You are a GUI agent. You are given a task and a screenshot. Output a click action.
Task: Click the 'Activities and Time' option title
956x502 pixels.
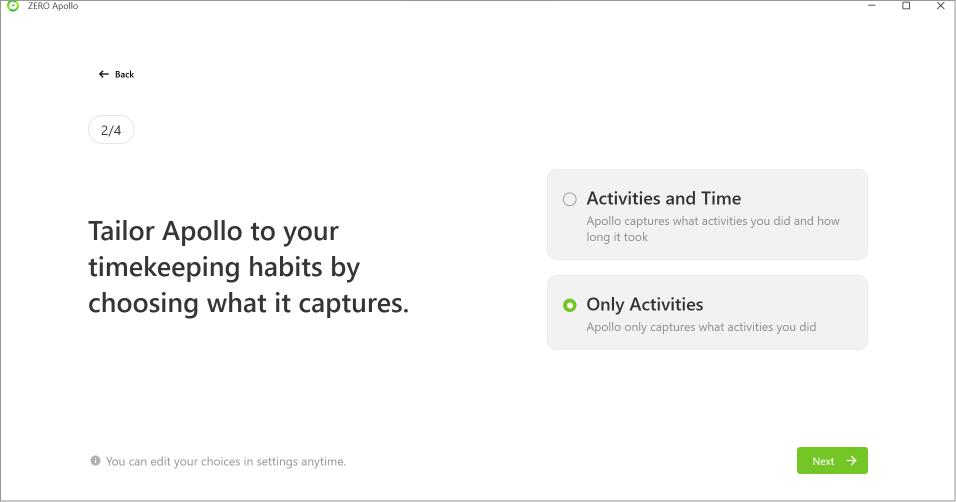(663, 198)
